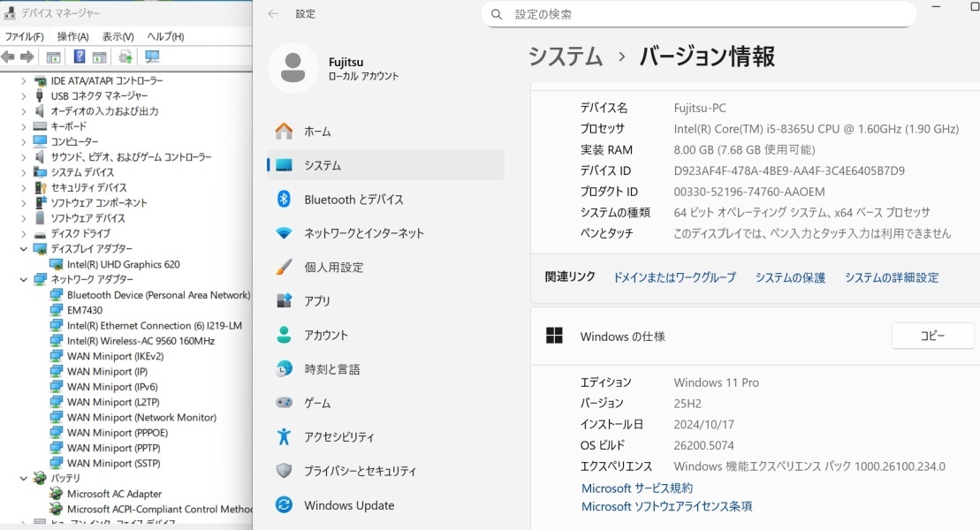Toggle the console tree pane toolbar icon
The width and height of the screenshot is (980, 530).
point(53,57)
